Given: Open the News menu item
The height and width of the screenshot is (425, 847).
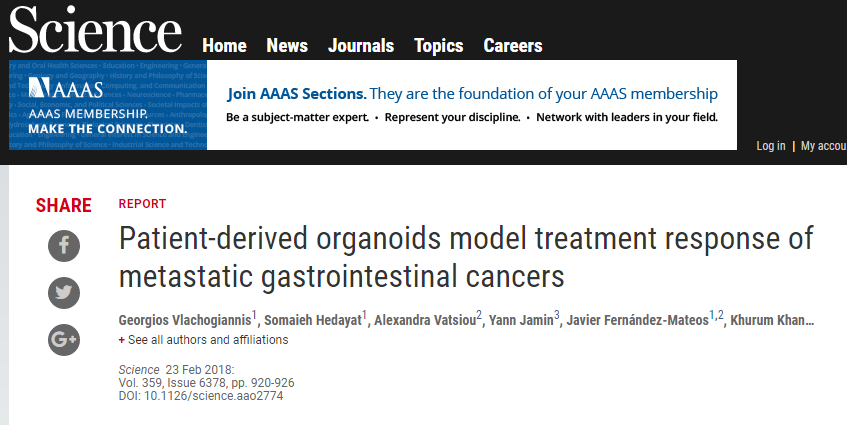Looking at the screenshot, I should point(287,46).
